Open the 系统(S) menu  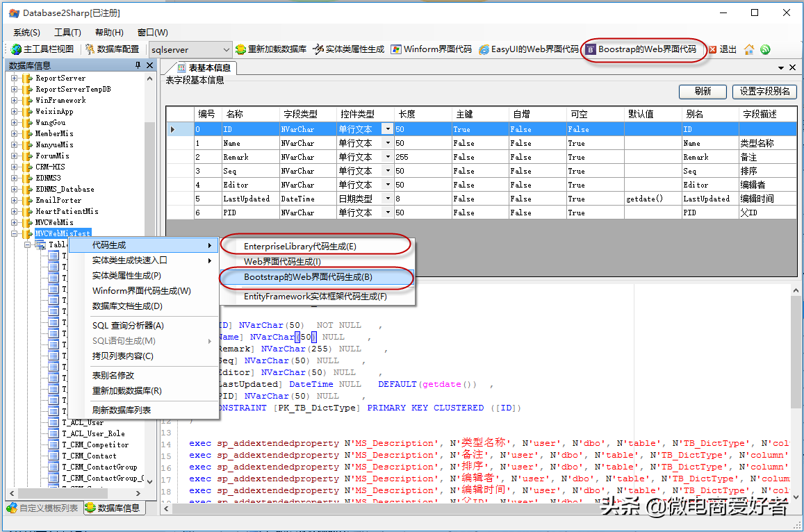point(26,32)
